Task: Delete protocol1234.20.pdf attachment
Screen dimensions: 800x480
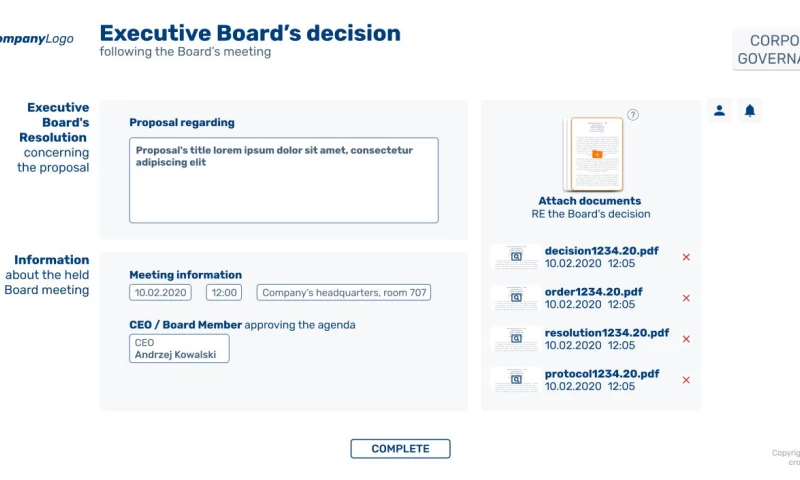Action: [686, 380]
